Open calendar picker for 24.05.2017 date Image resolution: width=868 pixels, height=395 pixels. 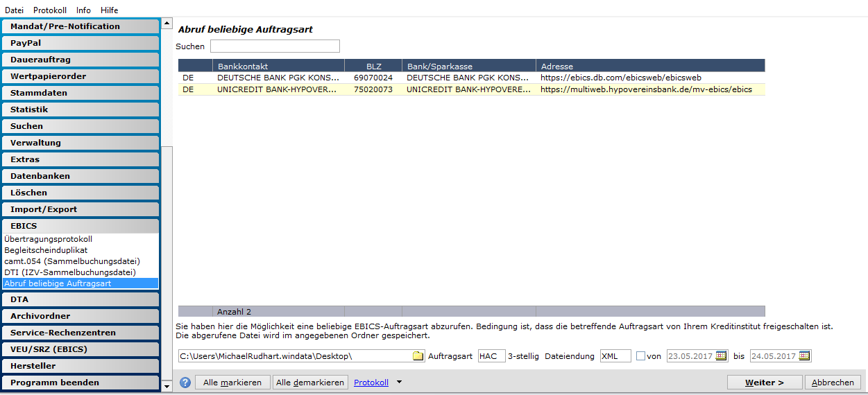(804, 356)
